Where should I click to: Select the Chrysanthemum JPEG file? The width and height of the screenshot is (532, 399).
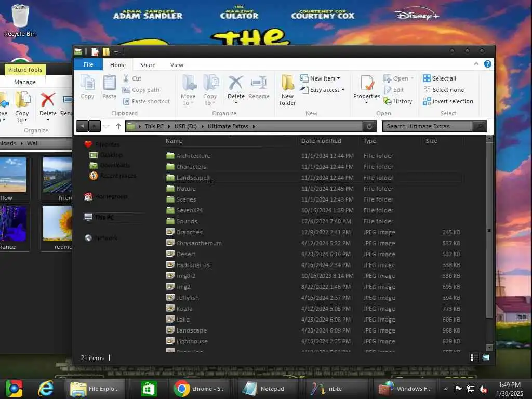pyautogui.click(x=194, y=243)
